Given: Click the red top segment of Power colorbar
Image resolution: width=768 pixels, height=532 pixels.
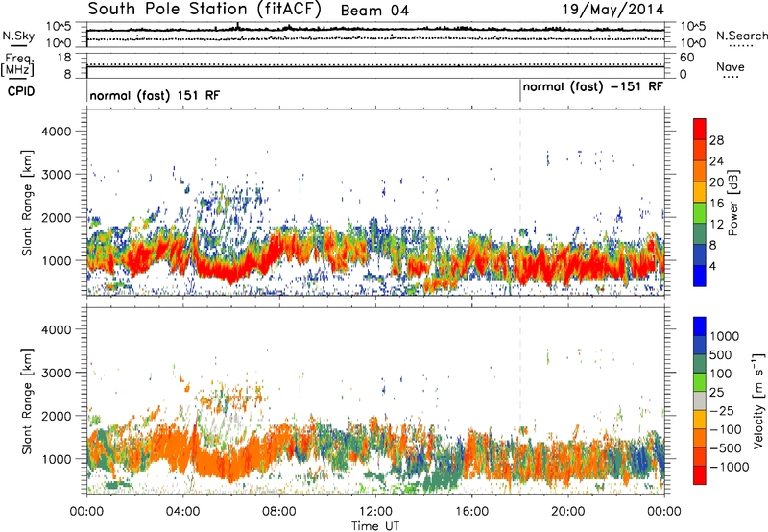Looking at the screenshot, I should coord(700,129).
